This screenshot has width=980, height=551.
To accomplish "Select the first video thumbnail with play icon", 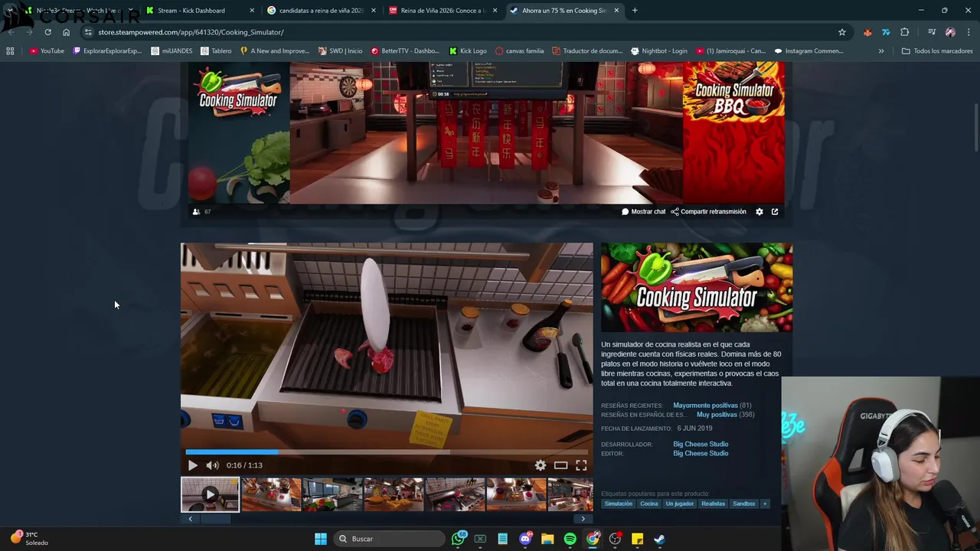I will 210,494.
